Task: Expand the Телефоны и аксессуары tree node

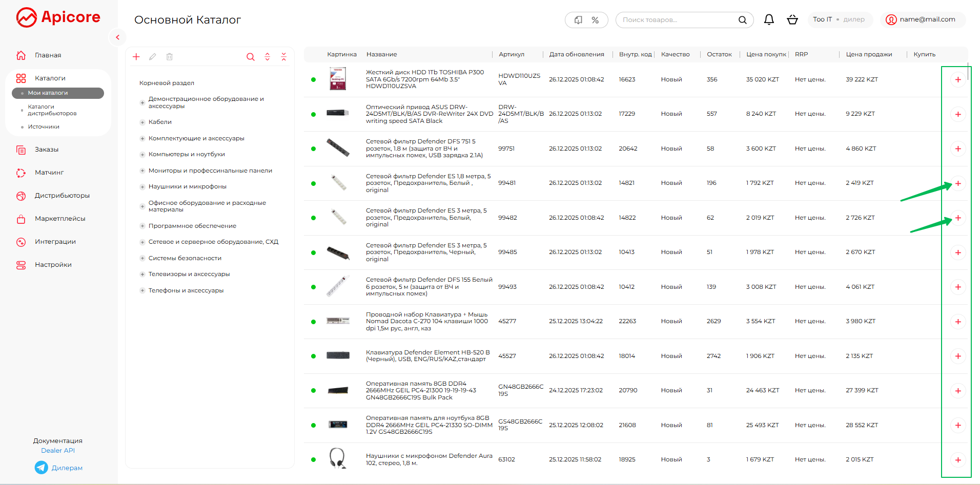Action: (142, 291)
